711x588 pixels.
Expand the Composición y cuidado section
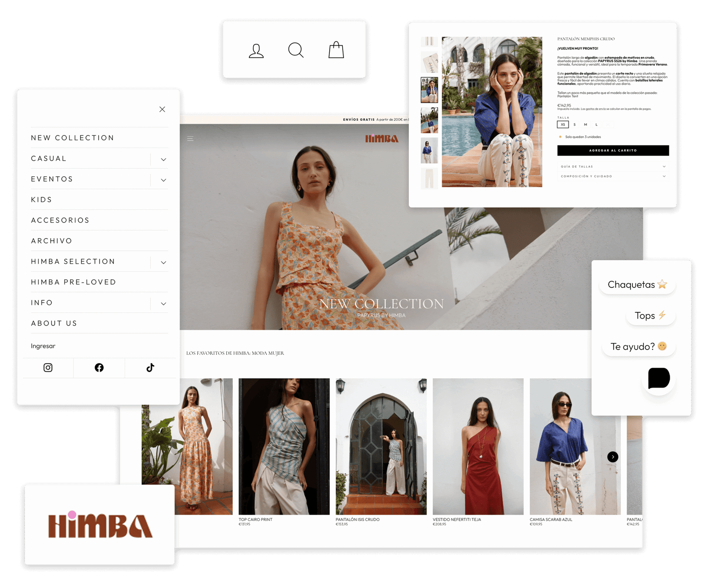click(x=613, y=176)
